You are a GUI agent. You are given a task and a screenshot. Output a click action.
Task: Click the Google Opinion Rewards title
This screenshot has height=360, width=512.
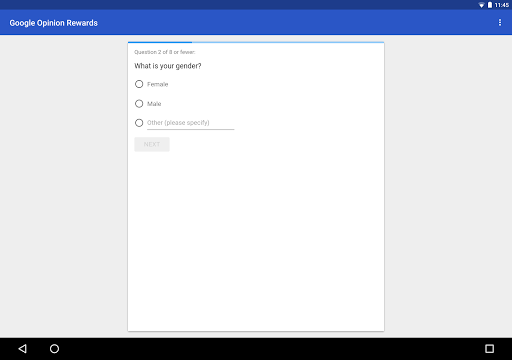(x=53, y=23)
